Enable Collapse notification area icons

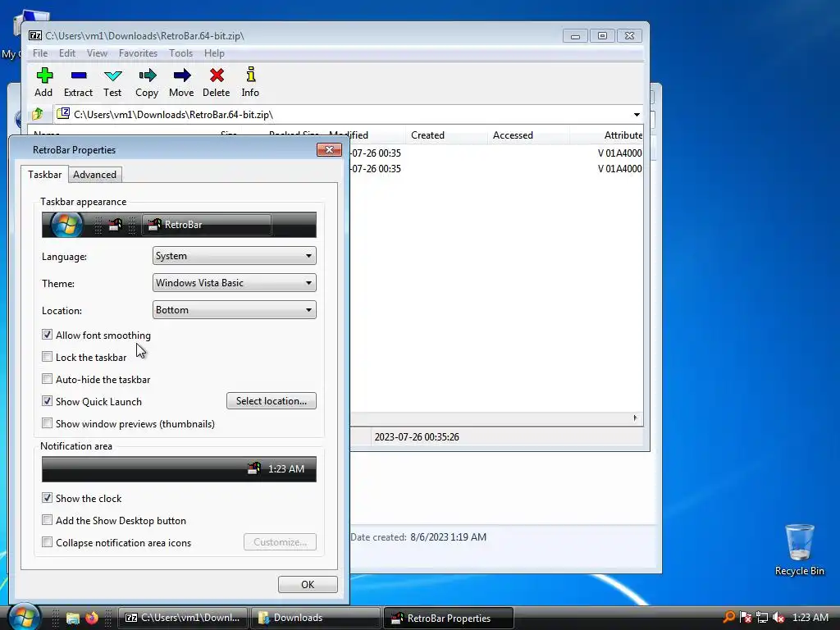coord(47,542)
